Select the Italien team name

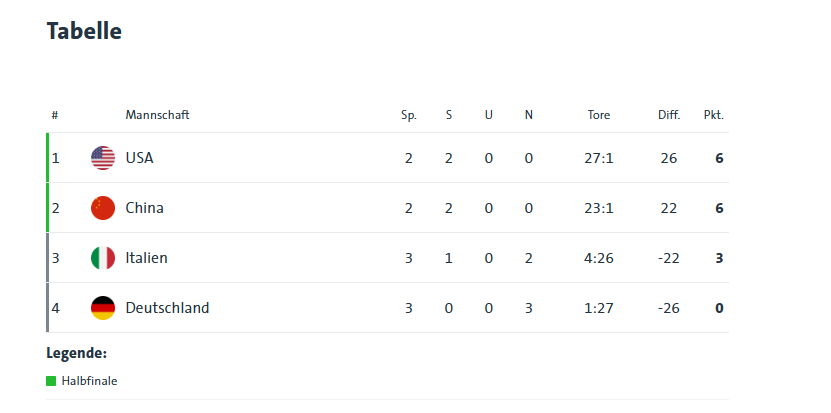(x=146, y=258)
